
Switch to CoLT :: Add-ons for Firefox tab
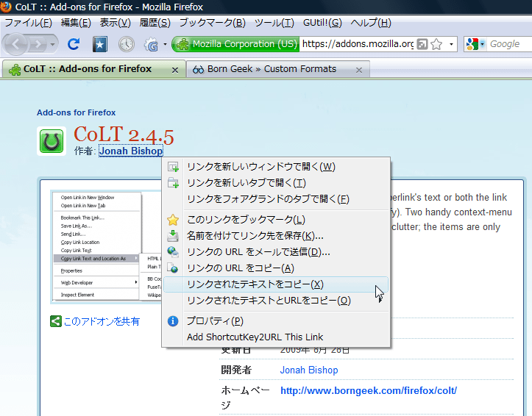(x=94, y=69)
